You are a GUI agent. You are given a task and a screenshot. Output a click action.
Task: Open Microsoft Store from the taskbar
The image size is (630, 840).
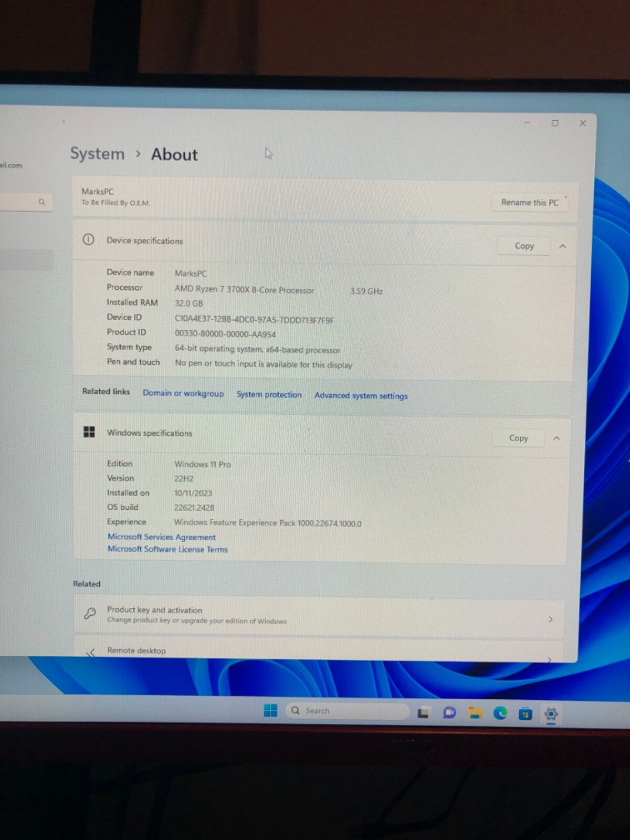coord(526,713)
